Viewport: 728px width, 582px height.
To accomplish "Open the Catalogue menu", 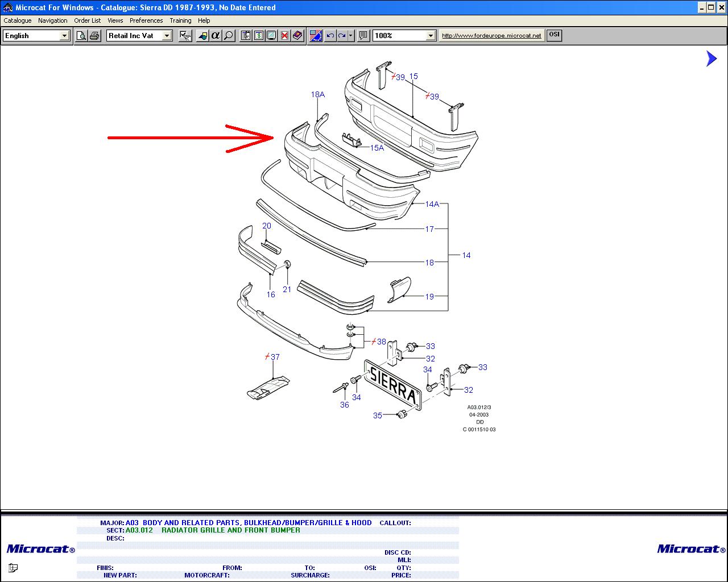I will [x=18, y=20].
